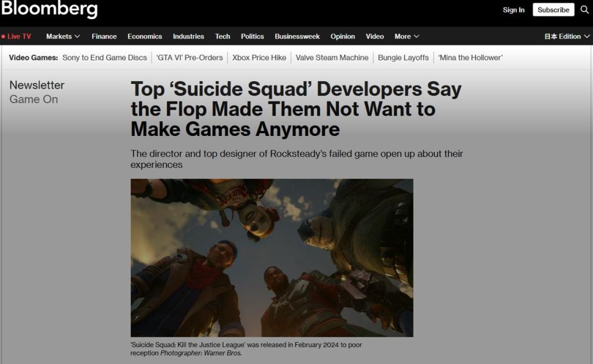The height and width of the screenshot is (364, 593).
Task: Open the Xbox Price Hike link
Action: (x=259, y=57)
